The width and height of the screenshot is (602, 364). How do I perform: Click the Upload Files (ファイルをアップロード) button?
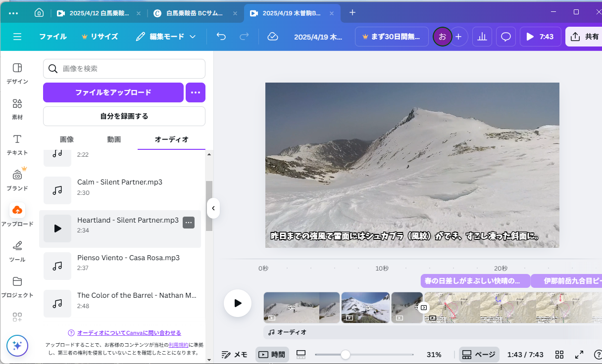coord(113,92)
